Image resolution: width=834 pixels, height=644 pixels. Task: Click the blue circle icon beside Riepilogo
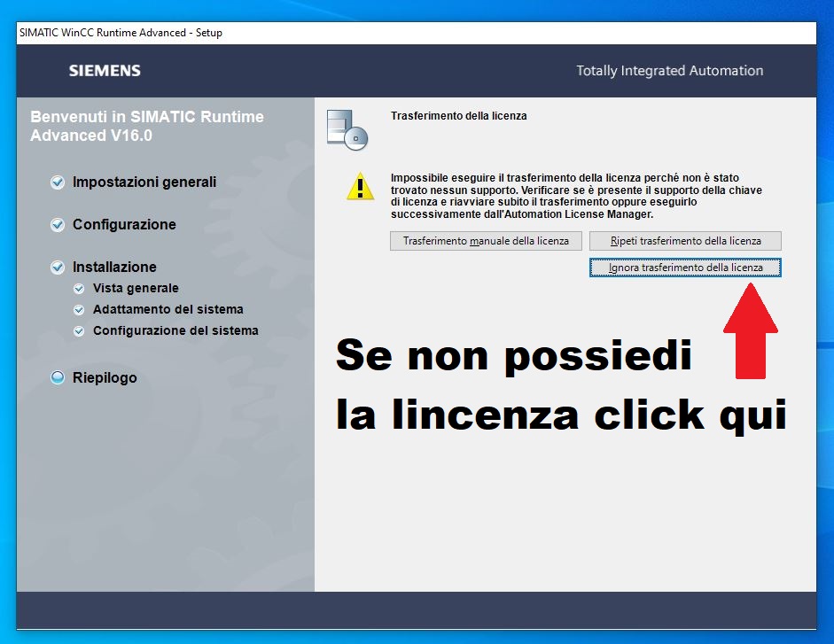point(58,377)
